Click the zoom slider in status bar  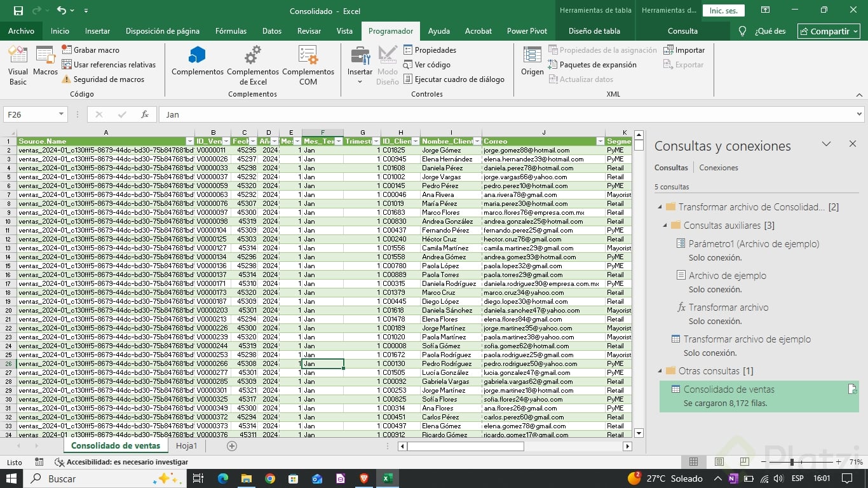coord(792,462)
